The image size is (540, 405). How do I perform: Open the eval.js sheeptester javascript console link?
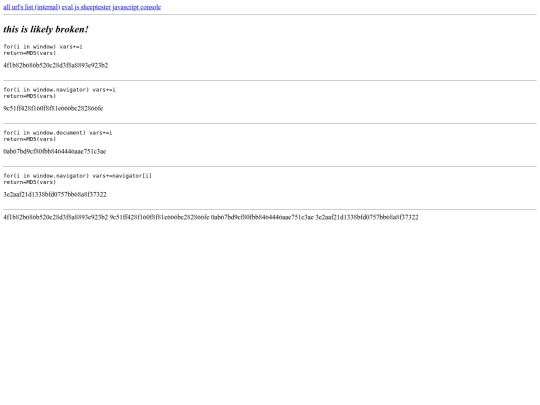[111, 7]
